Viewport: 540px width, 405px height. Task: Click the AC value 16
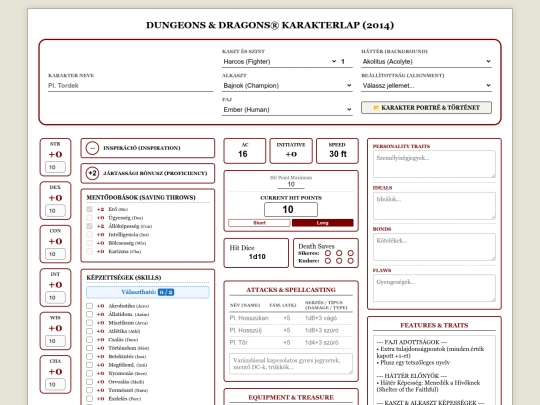[243, 154]
